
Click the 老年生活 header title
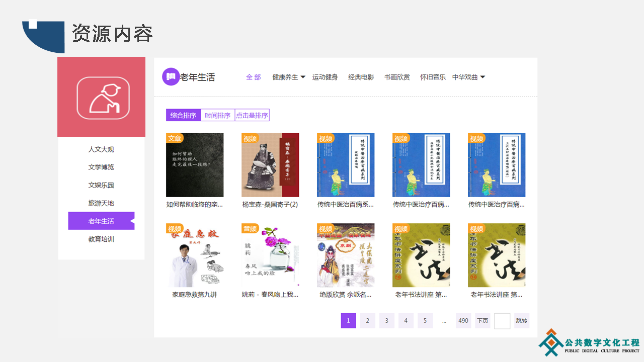coord(198,77)
